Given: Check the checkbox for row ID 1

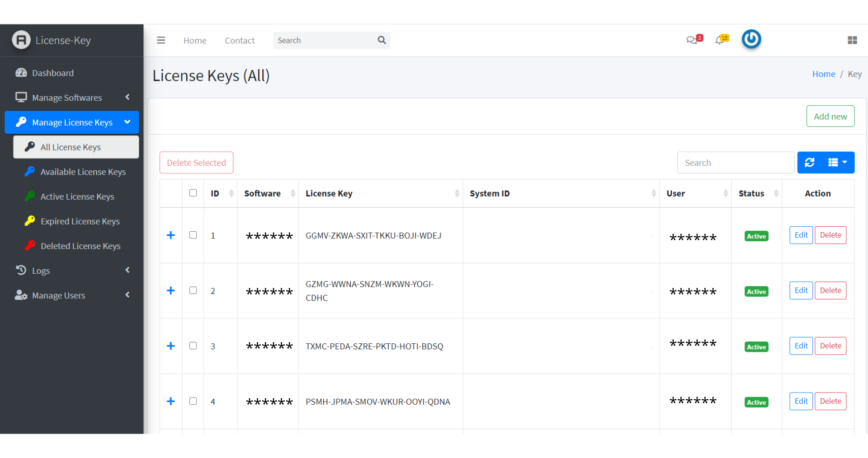Looking at the screenshot, I should (x=193, y=235).
